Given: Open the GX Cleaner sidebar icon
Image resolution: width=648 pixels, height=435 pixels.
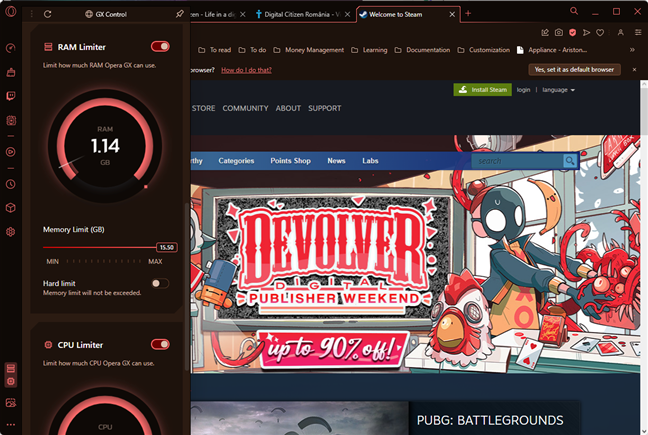Looking at the screenshot, I should 11,120.
